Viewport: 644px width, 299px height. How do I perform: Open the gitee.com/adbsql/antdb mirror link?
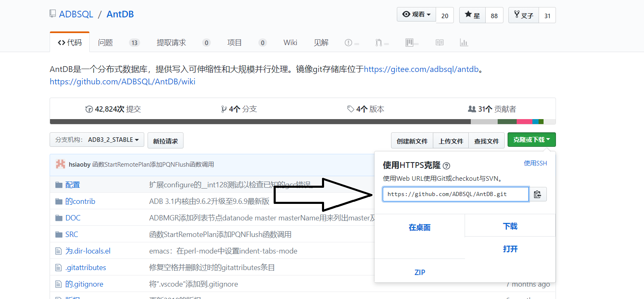coord(421,69)
